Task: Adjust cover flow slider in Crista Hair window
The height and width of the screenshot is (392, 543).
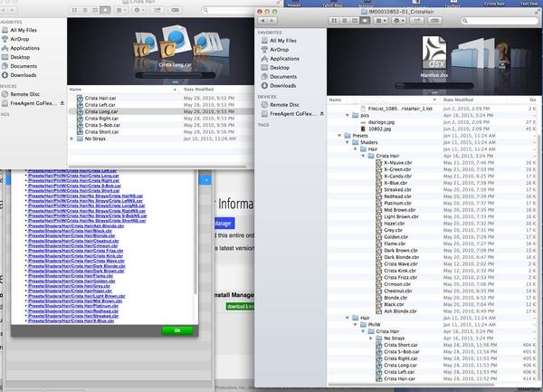Action: [x=176, y=75]
